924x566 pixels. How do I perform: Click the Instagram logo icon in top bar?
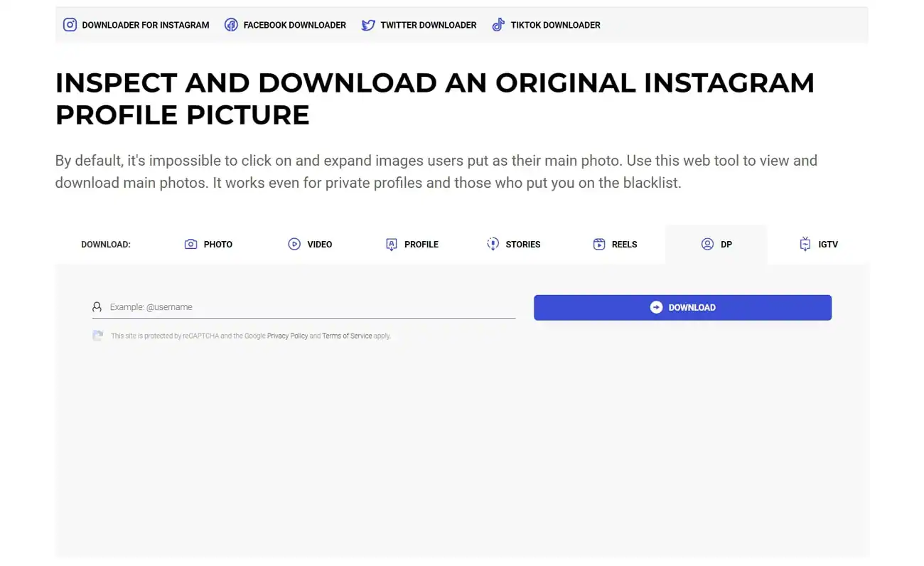coord(70,25)
